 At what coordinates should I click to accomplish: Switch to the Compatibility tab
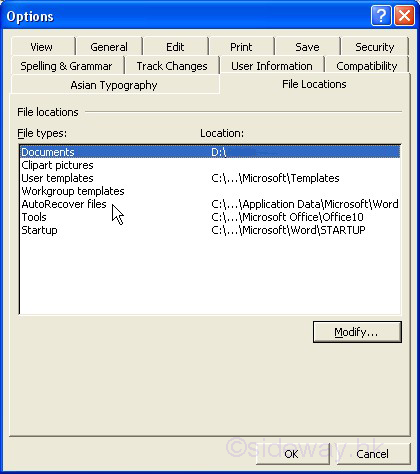[x=367, y=66]
